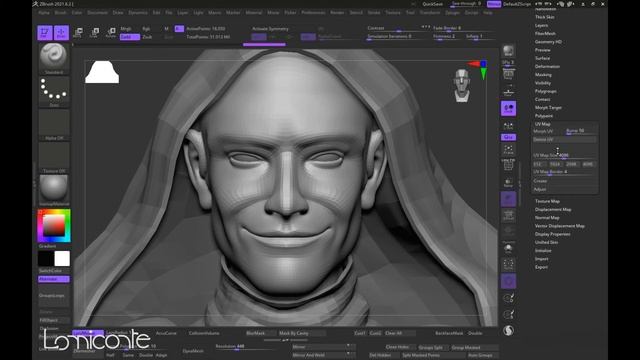
Task: Click the Delete UV button
Action: click(x=564, y=140)
